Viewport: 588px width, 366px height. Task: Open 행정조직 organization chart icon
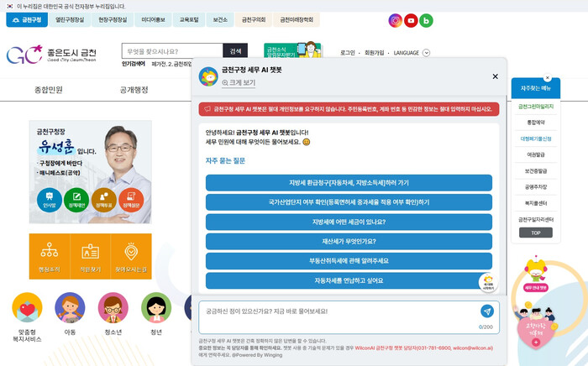47,256
